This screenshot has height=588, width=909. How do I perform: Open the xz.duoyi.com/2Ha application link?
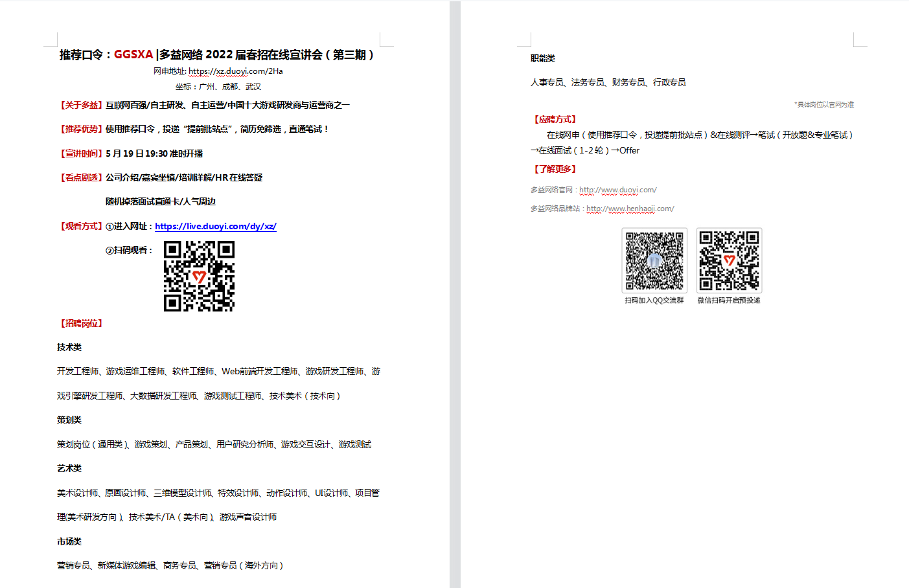click(235, 71)
